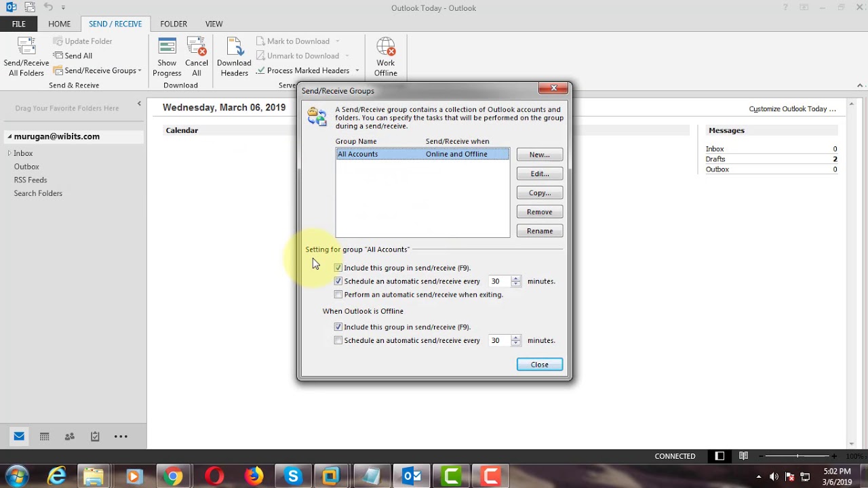Click Send All in ribbon
This screenshot has height=488, width=868.
[x=72, y=56]
